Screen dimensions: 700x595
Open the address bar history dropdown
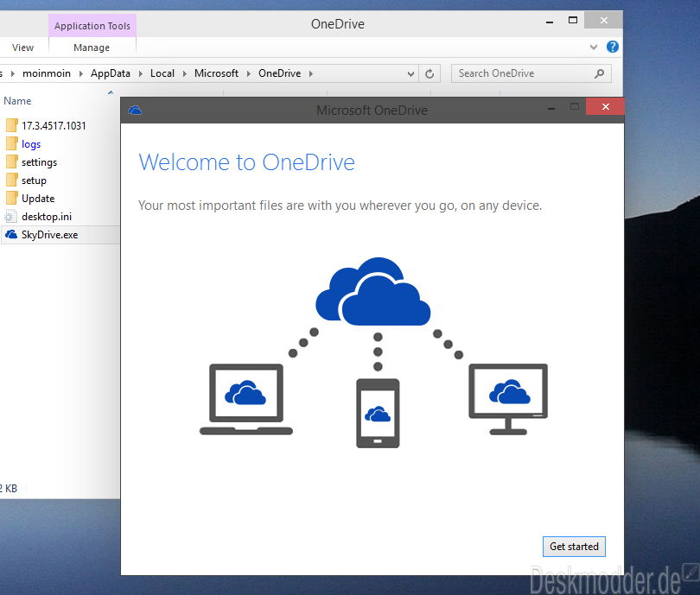click(410, 73)
